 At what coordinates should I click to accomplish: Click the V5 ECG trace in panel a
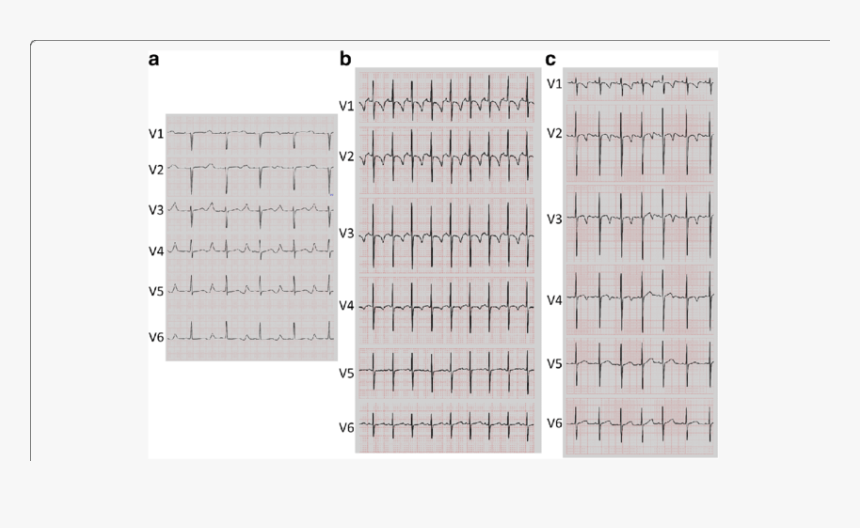pos(250,290)
